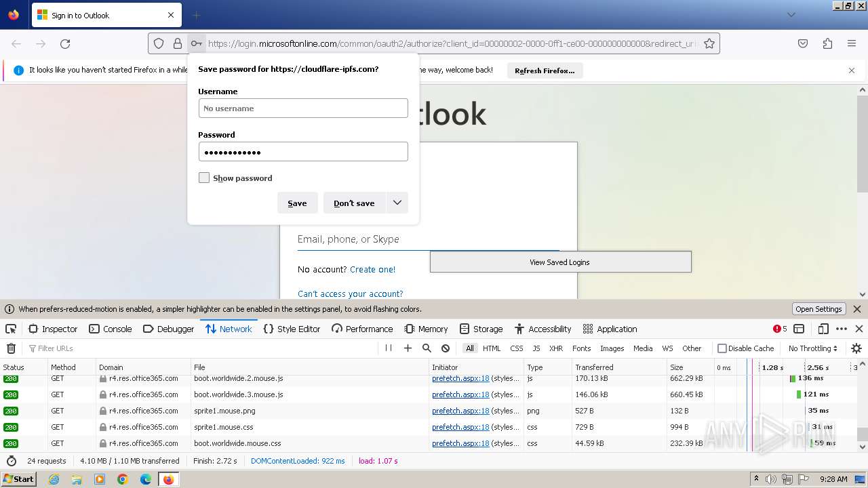
Task: Close the Refresh Firefox notification bar
Action: point(852,70)
